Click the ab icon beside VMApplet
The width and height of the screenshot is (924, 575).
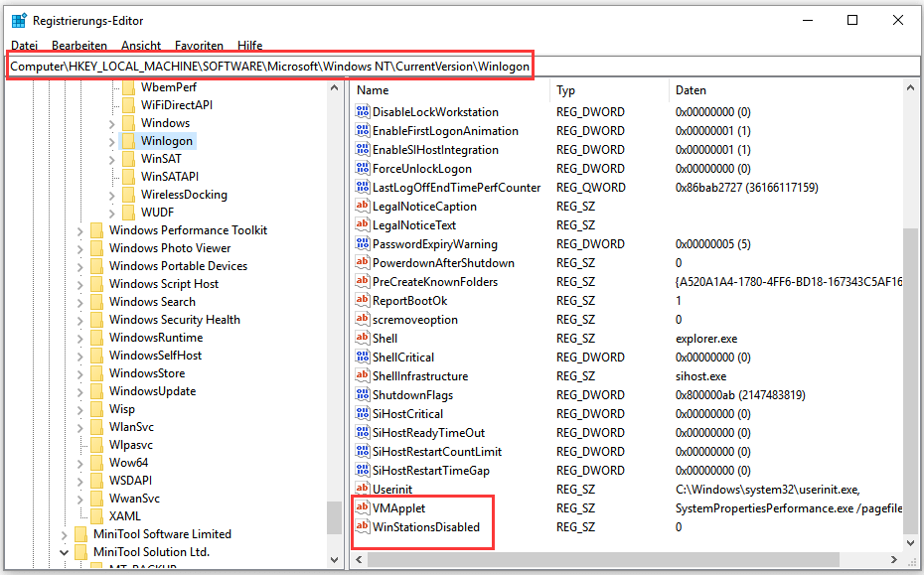point(364,508)
